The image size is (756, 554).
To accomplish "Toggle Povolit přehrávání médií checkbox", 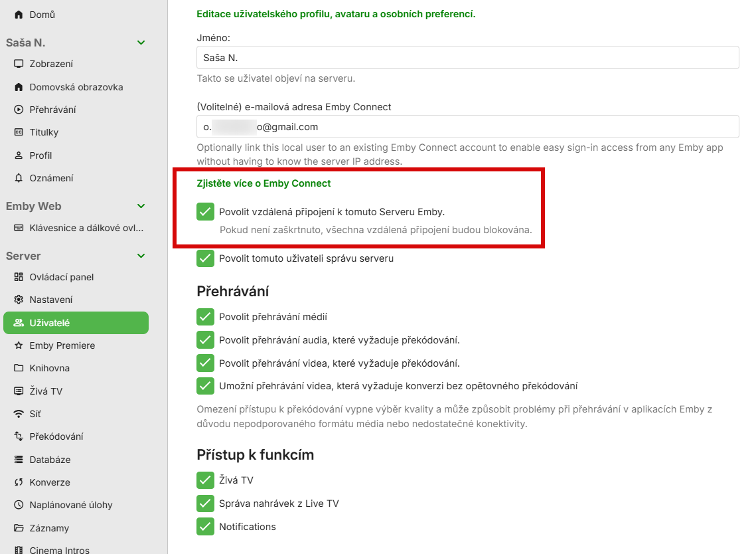I will (x=206, y=317).
